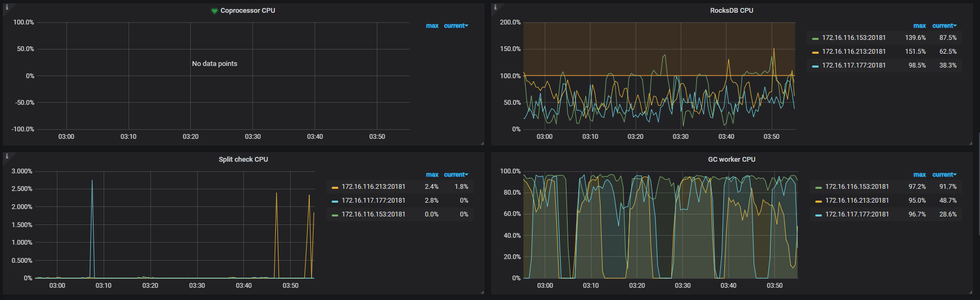Viewport: 980px width, 300px height.
Task: Click the green heart alert icon beside Coprocessor CPU
Action: pos(214,11)
